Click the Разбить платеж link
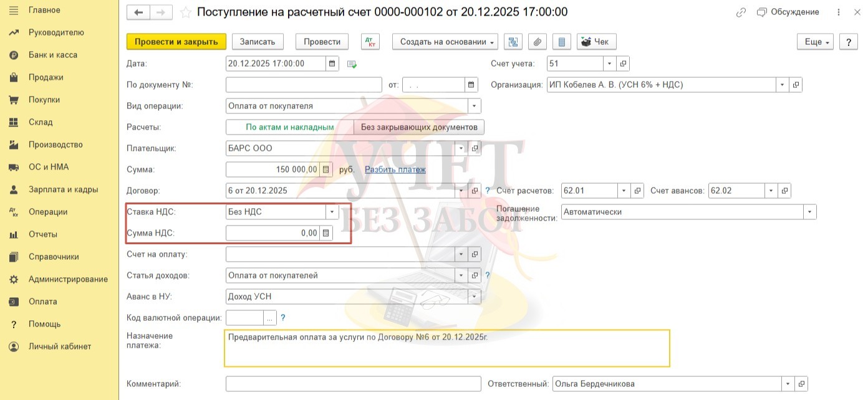Image resolution: width=868 pixels, height=400 pixels. tap(395, 169)
